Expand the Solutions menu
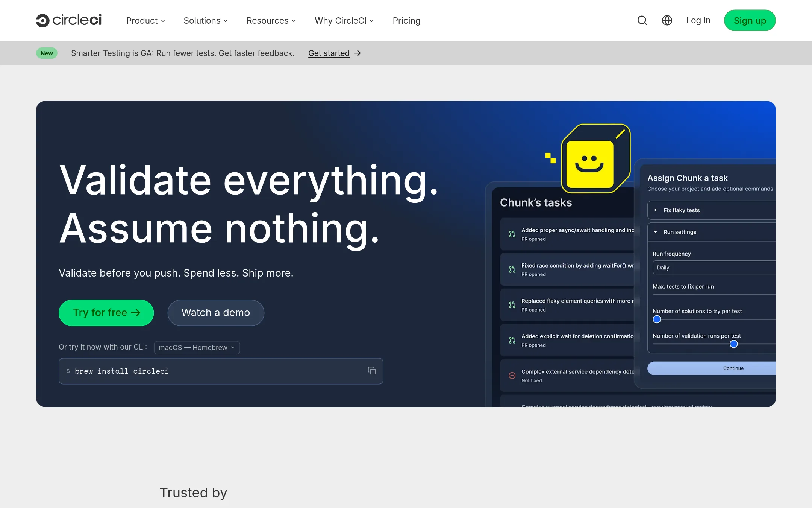 206,21
